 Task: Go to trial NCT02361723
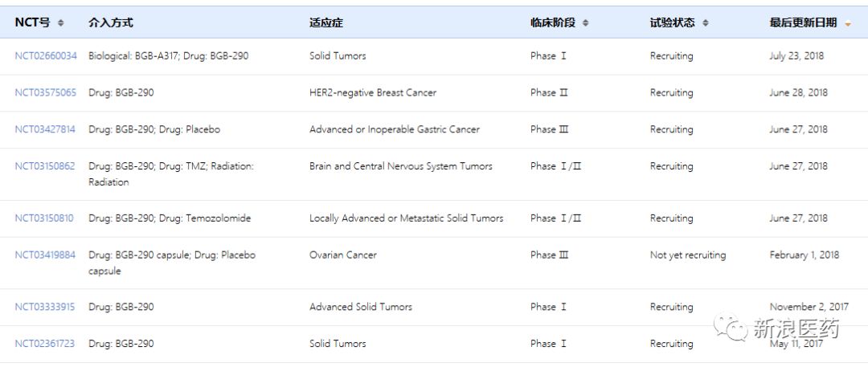(x=46, y=344)
